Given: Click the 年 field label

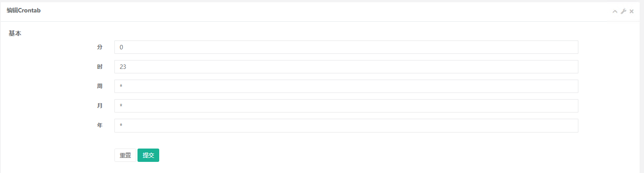Looking at the screenshot, I should [100, 125].
